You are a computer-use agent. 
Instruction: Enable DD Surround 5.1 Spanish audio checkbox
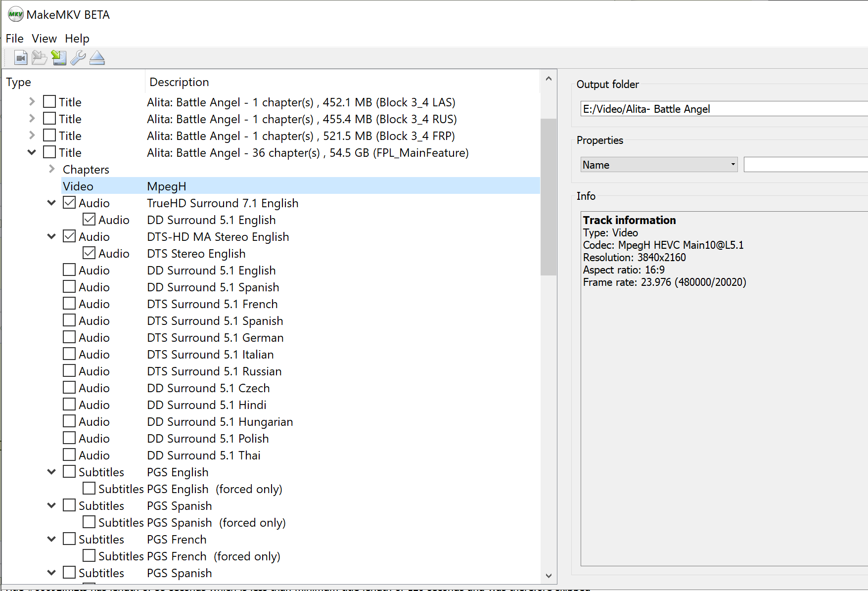click(69, 287)
